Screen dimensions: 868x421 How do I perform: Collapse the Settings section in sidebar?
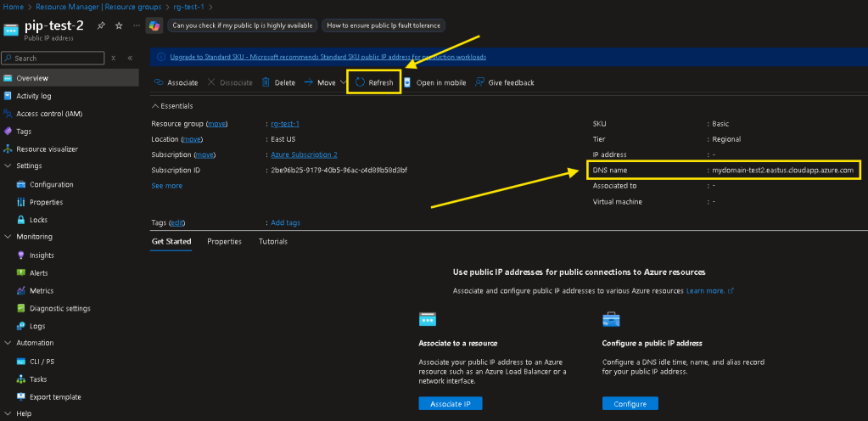[8, 166]
